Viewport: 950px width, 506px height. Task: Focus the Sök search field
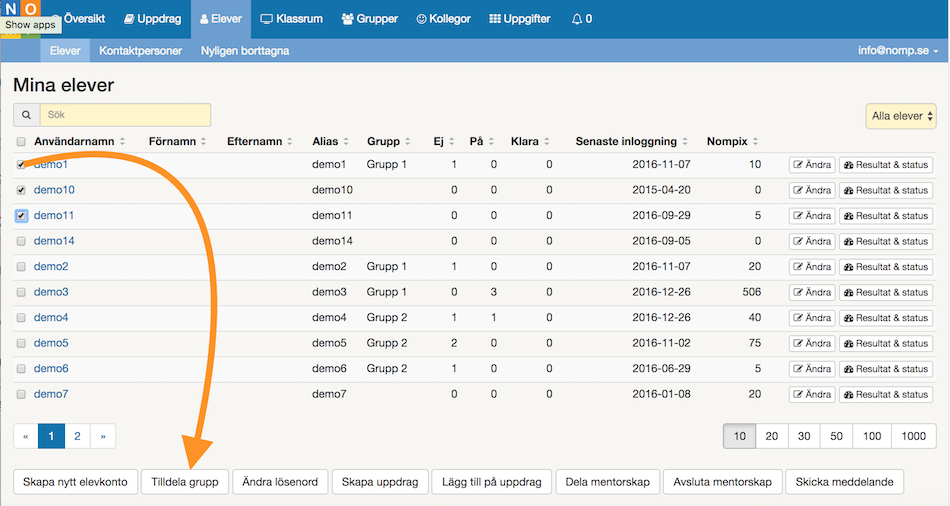point(125,115)
